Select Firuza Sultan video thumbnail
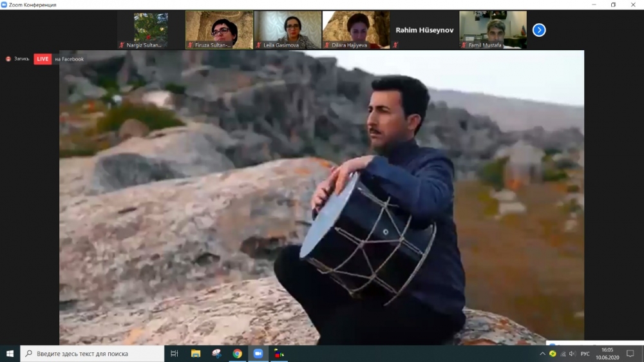 point(220,30)
